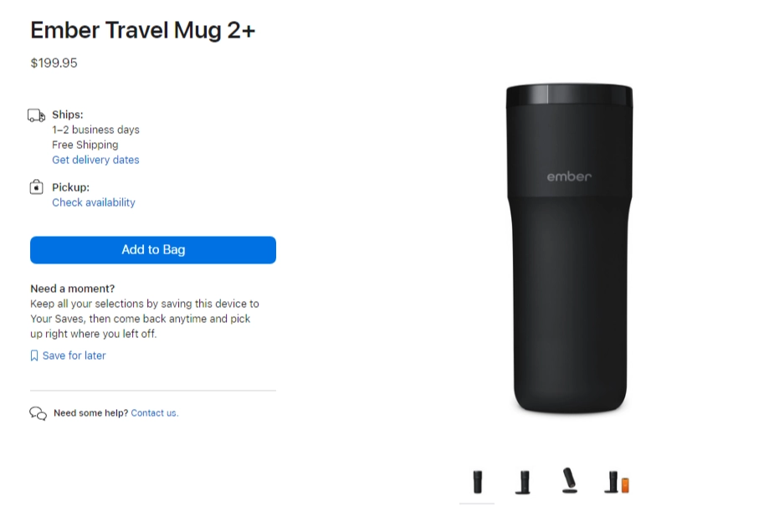Click the Need a moment? heading
The width and height of the screenshot is (769, 532).
73,289
